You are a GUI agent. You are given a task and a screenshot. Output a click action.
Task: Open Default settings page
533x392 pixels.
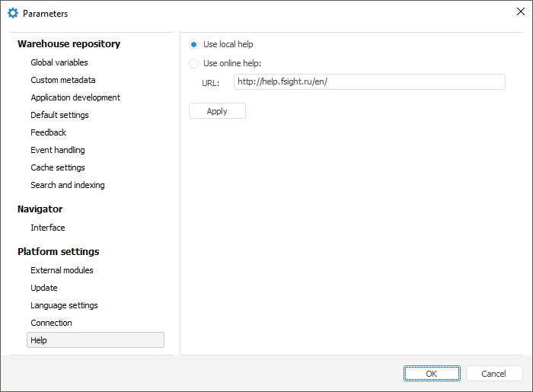point(59,115)
